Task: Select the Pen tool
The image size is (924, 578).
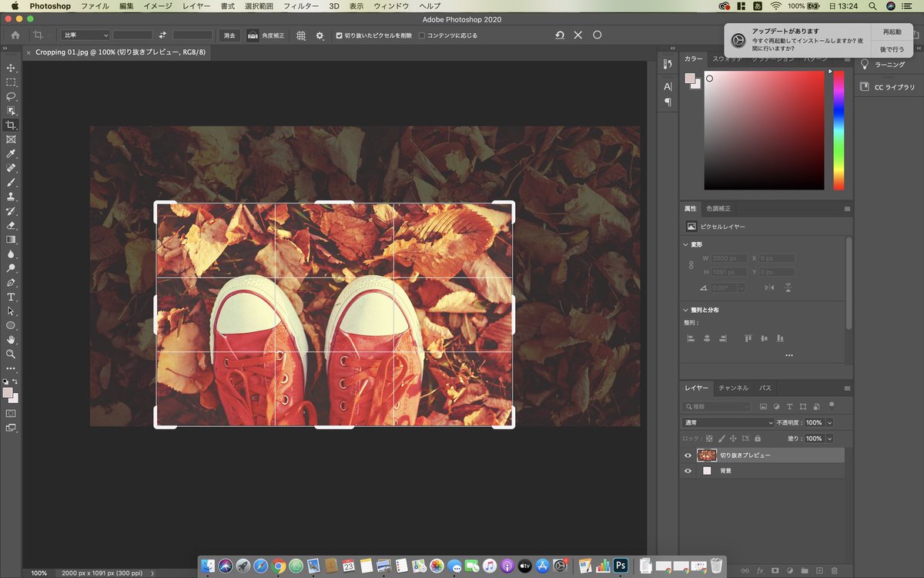Action: pos(11,283)
